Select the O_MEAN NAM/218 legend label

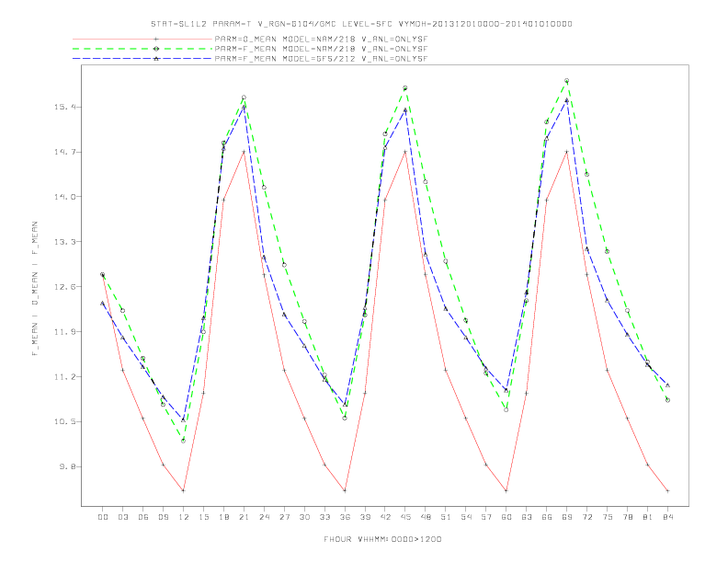click(321, 39)
